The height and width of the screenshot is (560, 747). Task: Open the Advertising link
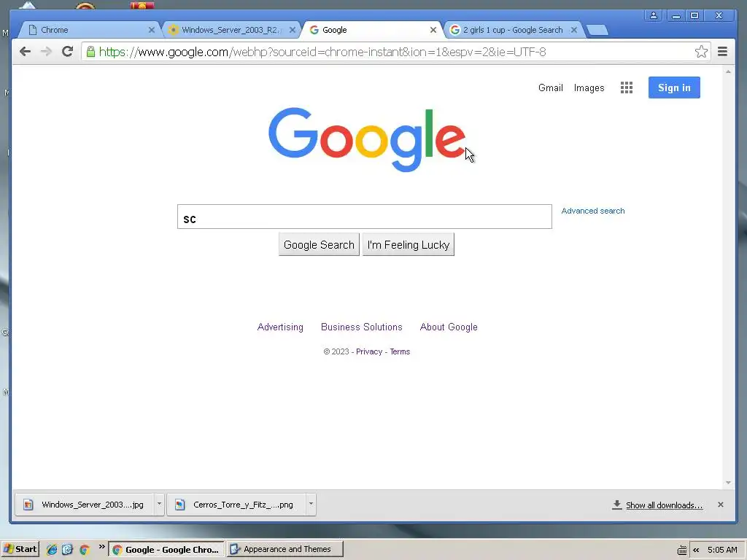[280, 327]
